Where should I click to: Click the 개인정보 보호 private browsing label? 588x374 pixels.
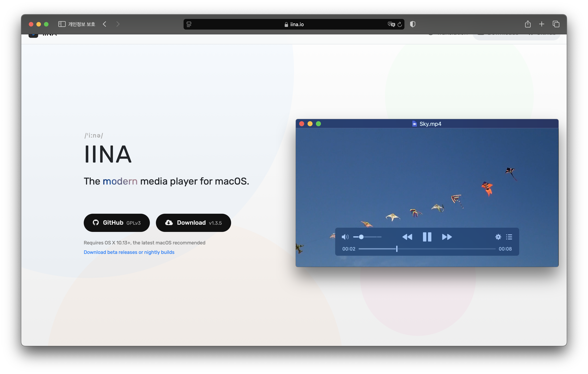pos(82,24)
